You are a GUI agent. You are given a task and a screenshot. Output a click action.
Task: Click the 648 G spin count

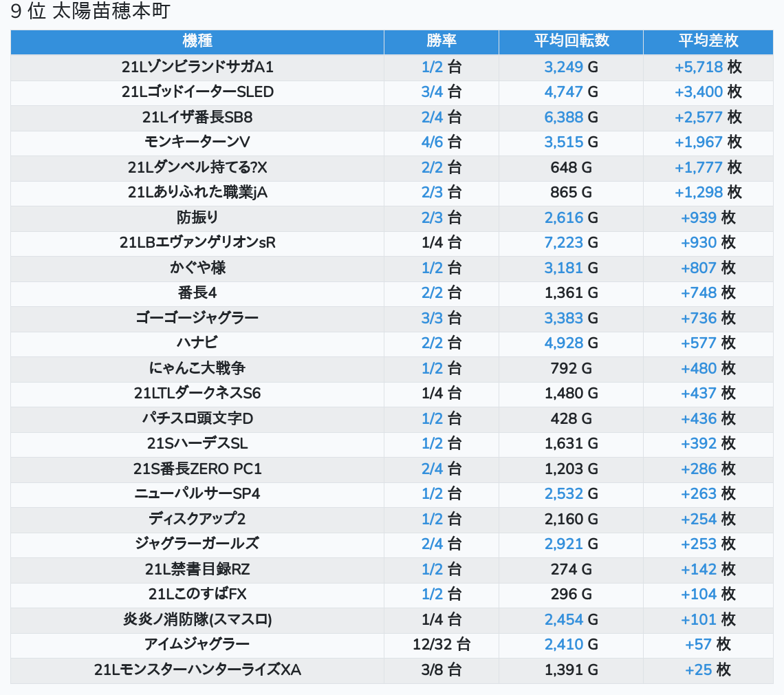click(x=571, y=167)
